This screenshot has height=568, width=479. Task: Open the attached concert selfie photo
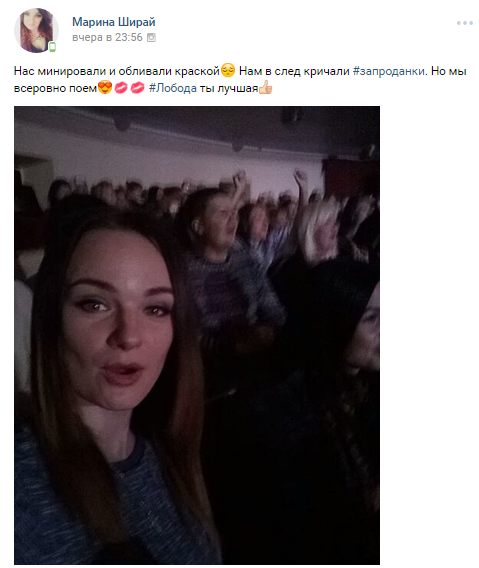click(x=197, y=335)
